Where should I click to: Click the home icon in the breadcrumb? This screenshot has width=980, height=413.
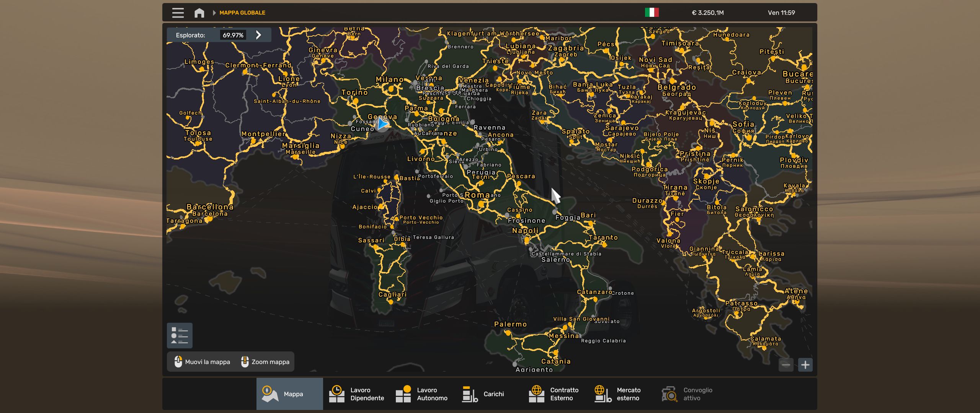[x=198, y=13]
